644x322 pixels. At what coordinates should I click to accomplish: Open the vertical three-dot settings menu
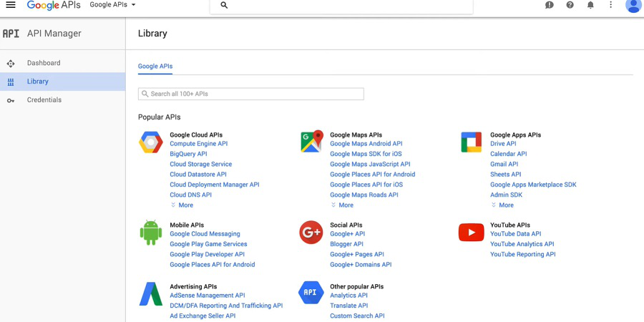(x=611, y=5)
